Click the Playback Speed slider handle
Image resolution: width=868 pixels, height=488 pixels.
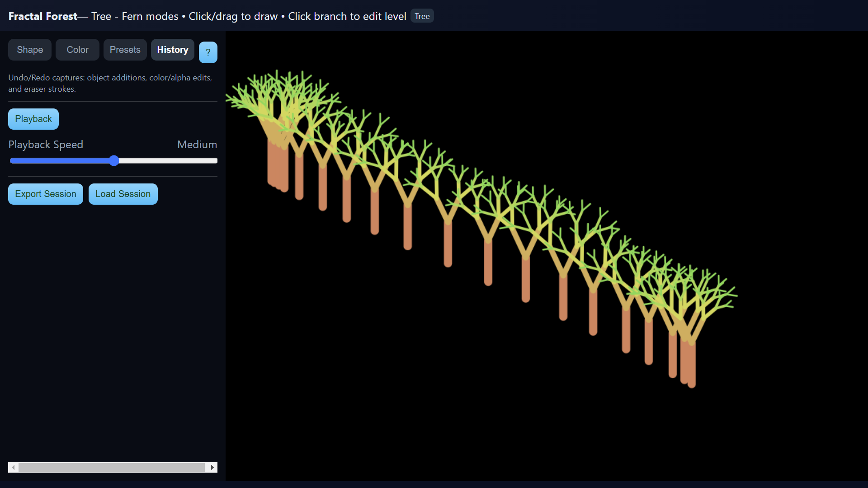click(x=114, y=161)
